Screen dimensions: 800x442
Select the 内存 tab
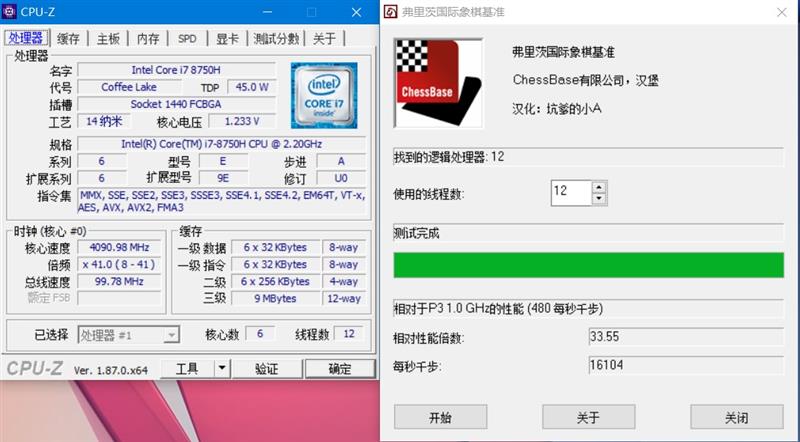[148, 39]
